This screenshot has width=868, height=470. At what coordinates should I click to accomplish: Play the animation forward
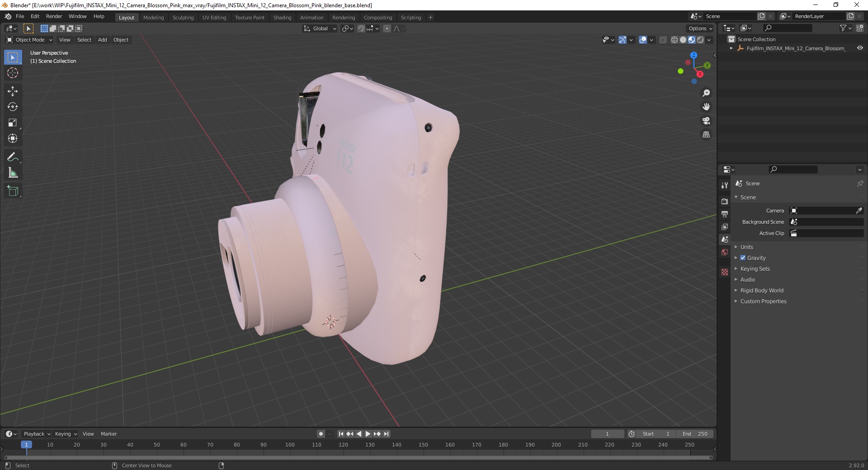click(368, 434)
